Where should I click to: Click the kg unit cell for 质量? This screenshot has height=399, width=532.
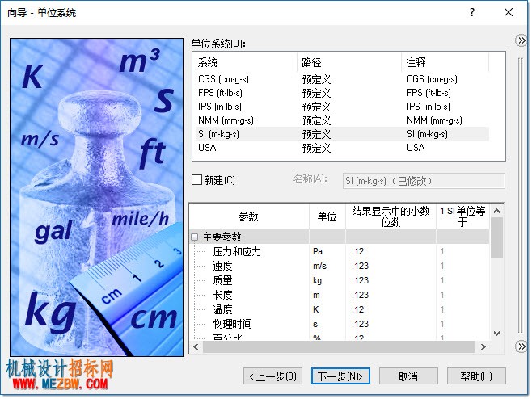[x=327, y=281]
